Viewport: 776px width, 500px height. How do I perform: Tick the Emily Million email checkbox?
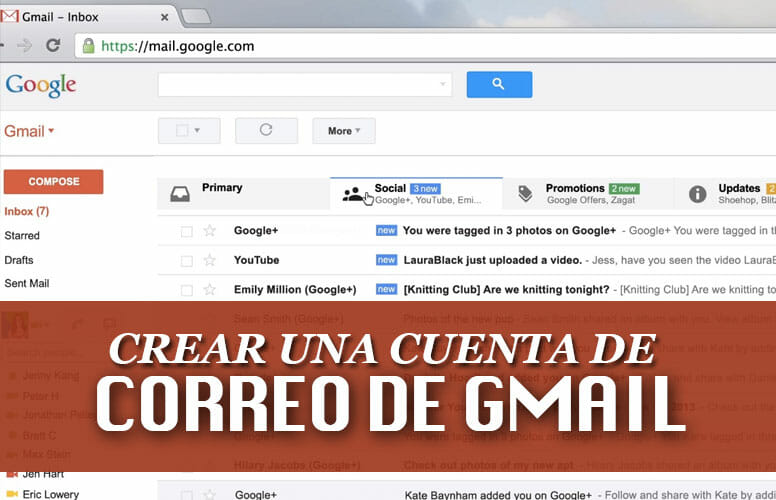tap(187, 290)
